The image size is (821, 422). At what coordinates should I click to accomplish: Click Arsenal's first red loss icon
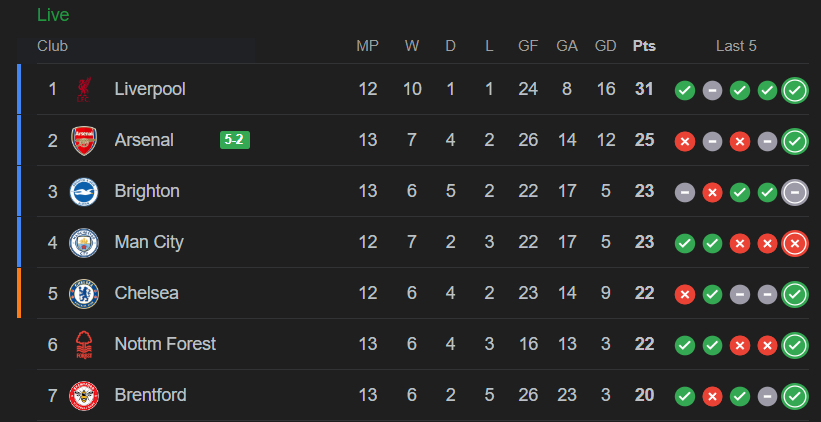[685, 141]
